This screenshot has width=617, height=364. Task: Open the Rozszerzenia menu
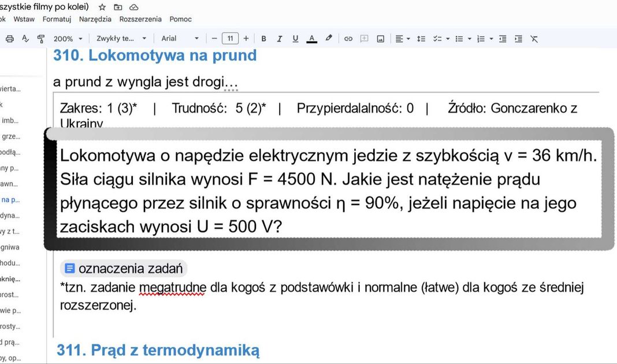pos(140,19)
